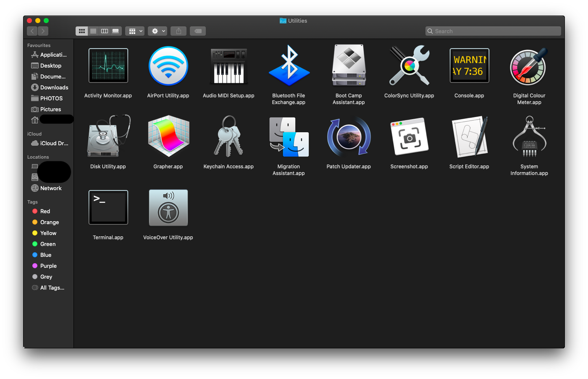Select System Information app icon
This screenshot has width=588, height=379.
click(x=529, y=136)
